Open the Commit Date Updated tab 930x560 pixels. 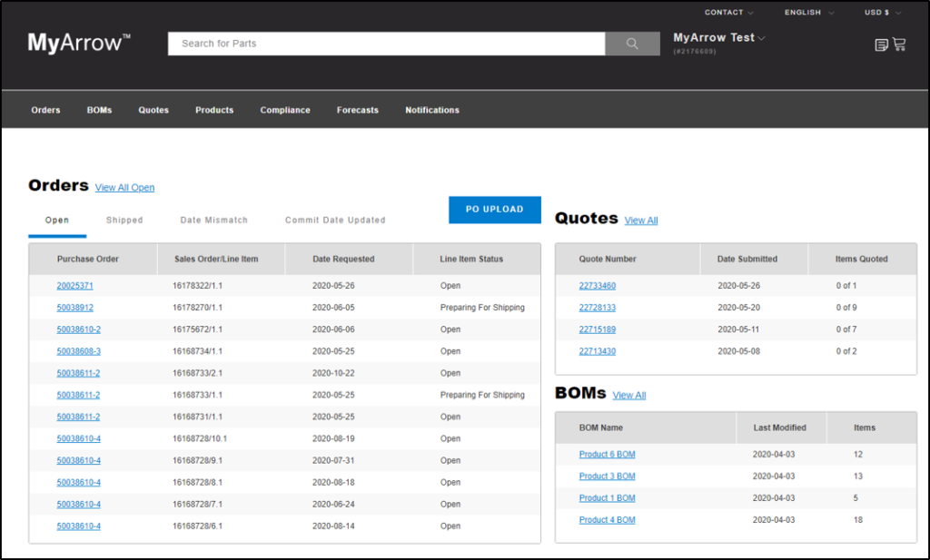[x=335, y=221]
